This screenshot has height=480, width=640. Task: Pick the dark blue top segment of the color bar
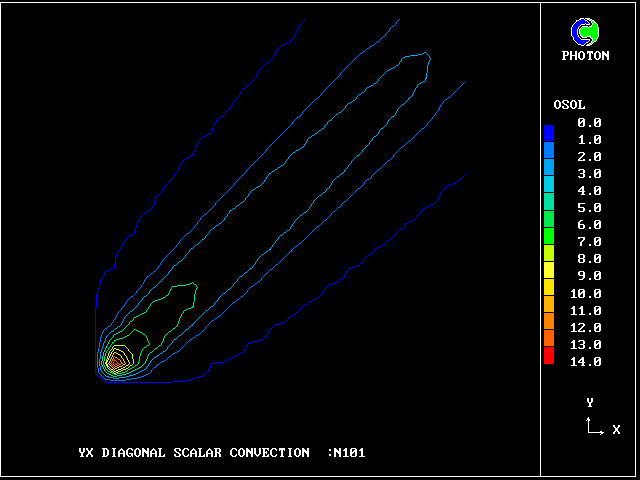549,132
